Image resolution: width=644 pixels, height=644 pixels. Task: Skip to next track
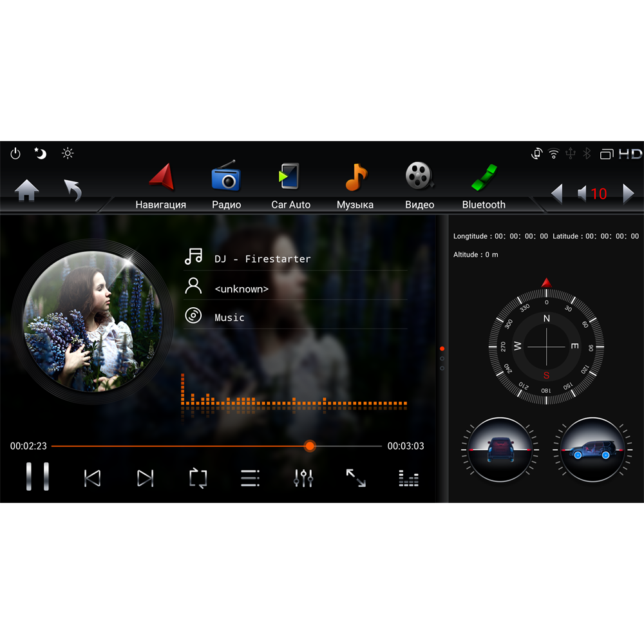point(146,478)
